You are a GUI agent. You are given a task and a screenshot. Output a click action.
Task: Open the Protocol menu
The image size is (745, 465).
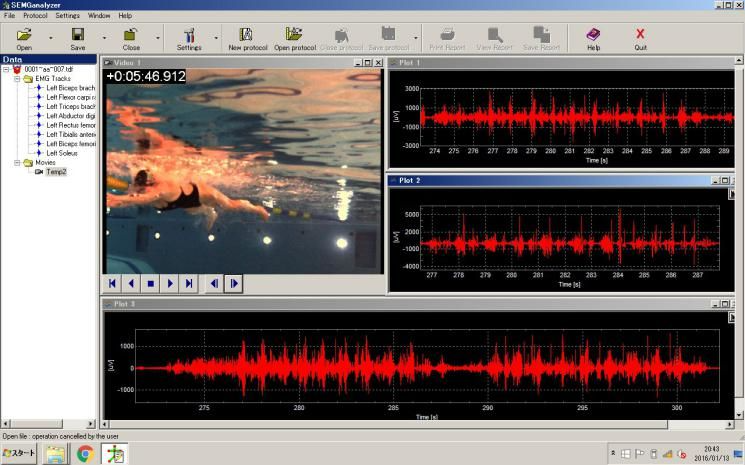35,16
